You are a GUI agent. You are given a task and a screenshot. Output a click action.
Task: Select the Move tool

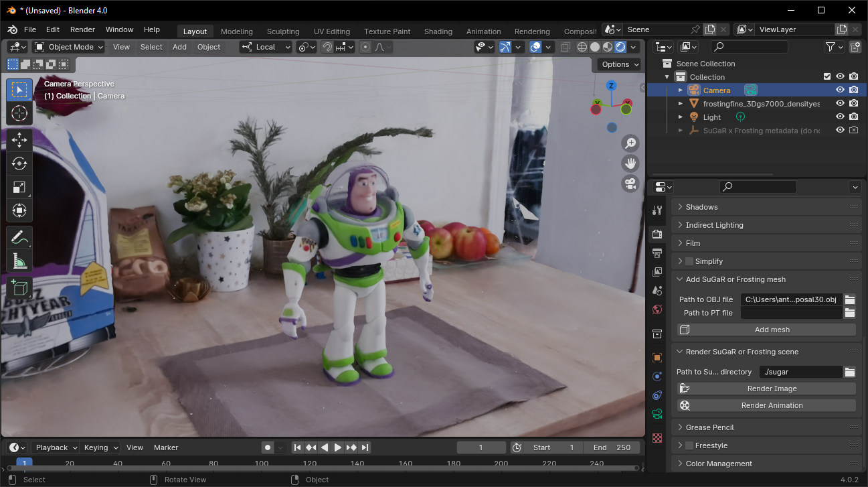19,139
